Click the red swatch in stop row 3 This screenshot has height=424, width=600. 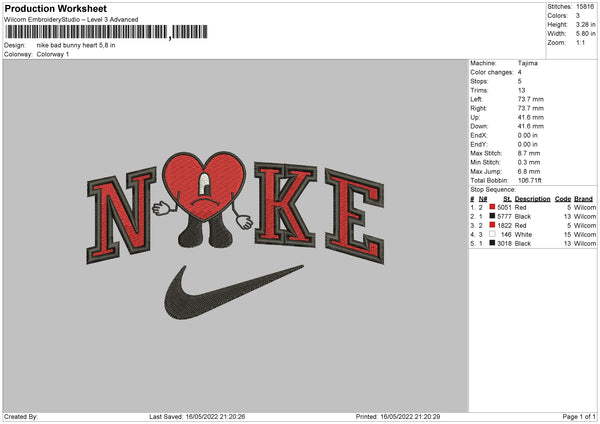tap(492, 225)
